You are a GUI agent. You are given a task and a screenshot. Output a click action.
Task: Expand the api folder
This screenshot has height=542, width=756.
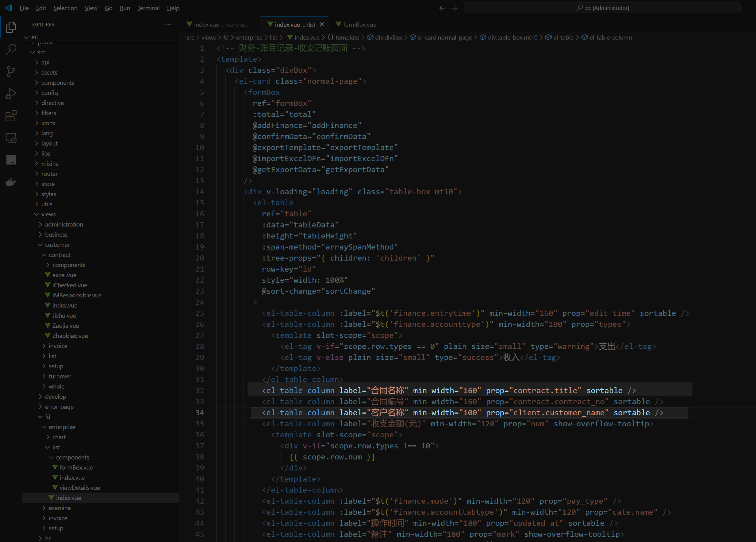[x=36, y=62]
